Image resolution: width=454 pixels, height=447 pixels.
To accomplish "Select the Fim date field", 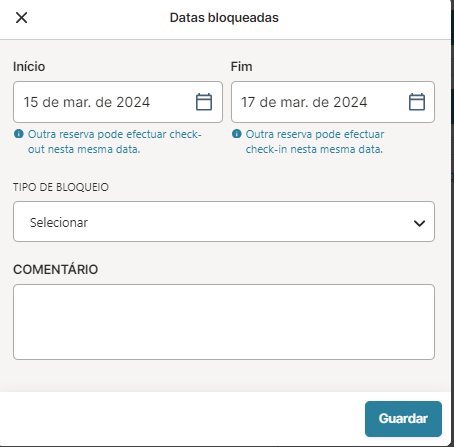I will pos(333,102).
